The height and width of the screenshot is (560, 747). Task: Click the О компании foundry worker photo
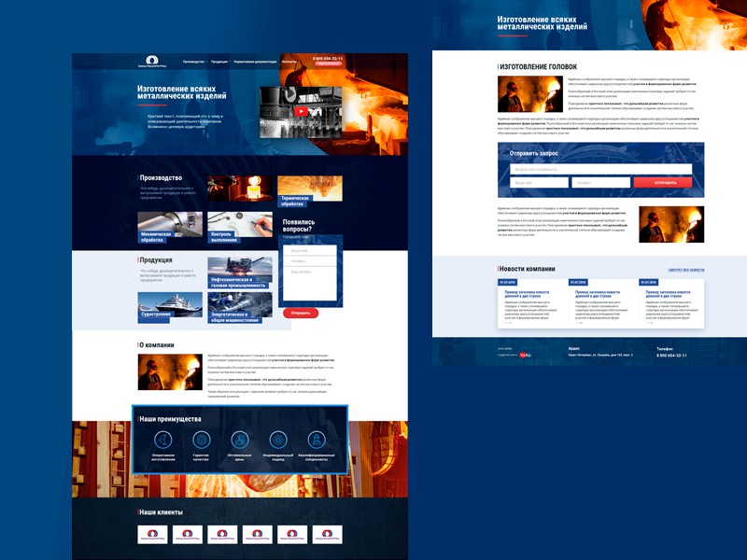pos(170,371)
